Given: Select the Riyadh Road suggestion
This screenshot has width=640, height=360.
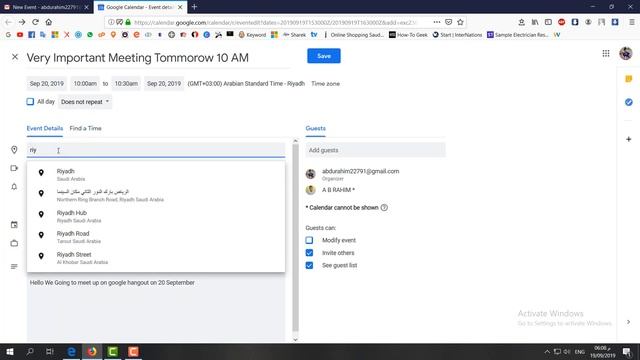Looking at the screenshot, I should pos(156,237).
